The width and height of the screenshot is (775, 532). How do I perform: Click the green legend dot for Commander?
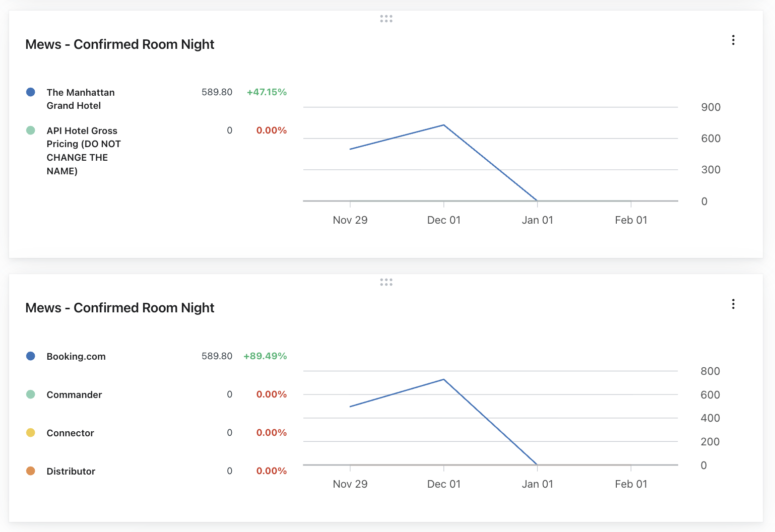tap(31, 394)
